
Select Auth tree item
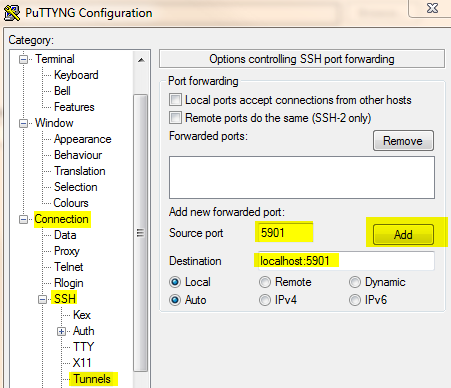point(83,331)
